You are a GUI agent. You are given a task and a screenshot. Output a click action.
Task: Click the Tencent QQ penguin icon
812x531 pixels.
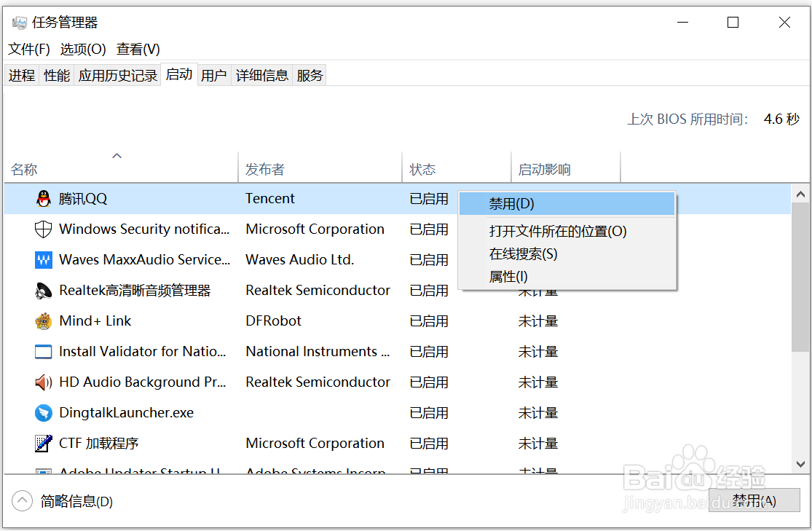pyautogui.click(x=44, y=198)
